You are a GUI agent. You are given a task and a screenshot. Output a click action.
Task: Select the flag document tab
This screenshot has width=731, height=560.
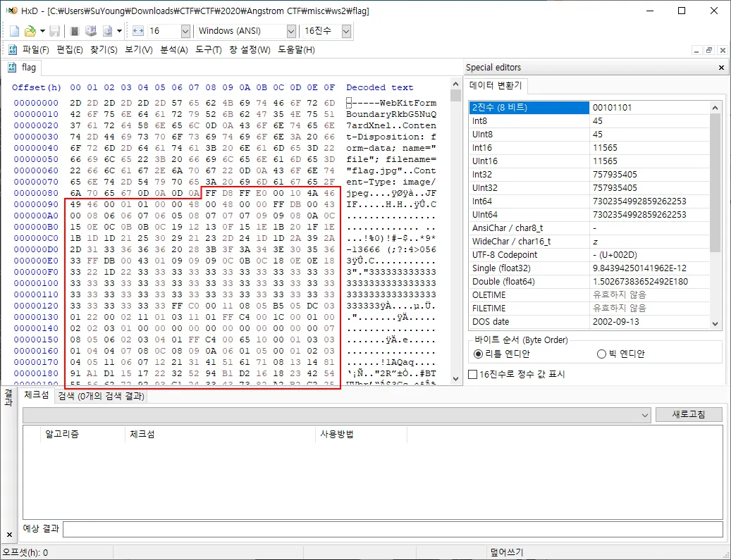pos(22,68)
